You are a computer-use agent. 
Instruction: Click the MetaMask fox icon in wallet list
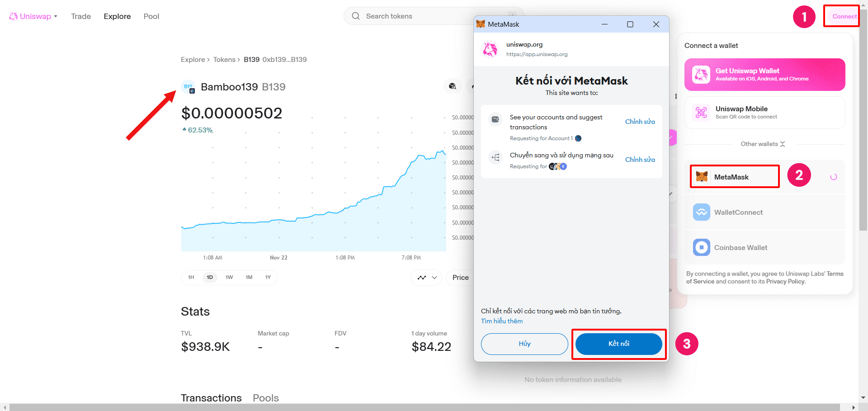click(702, 177)
